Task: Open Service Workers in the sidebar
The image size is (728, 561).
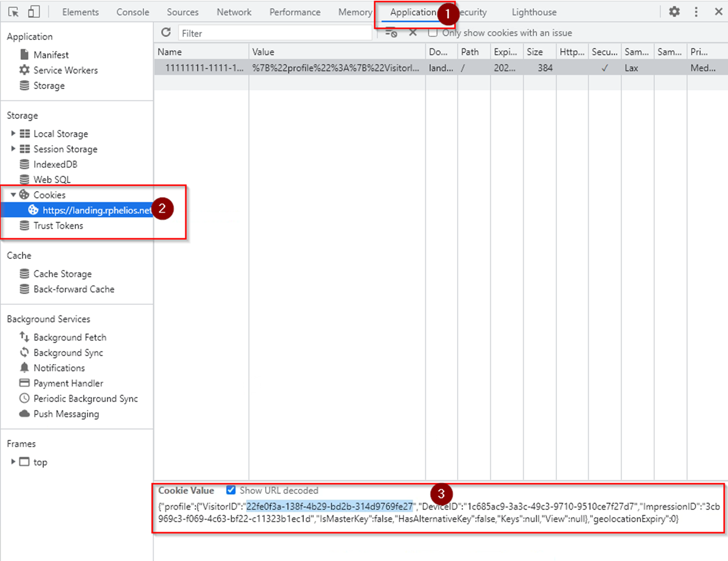Action: [65, 70]
